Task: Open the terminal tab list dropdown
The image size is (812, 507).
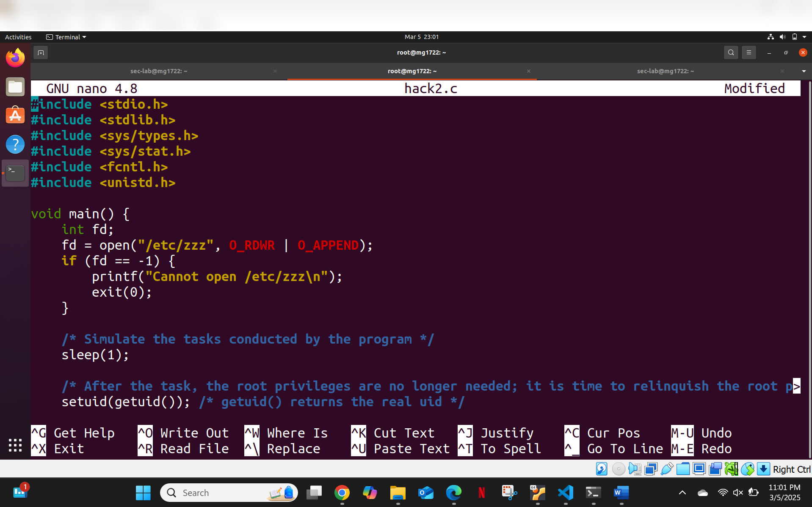Action: click(804, 71)
